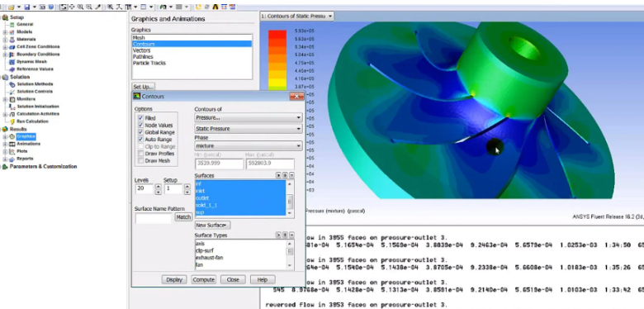Click the save disk toolbar icon
644x309 pixels.
[x=27, y=7]
